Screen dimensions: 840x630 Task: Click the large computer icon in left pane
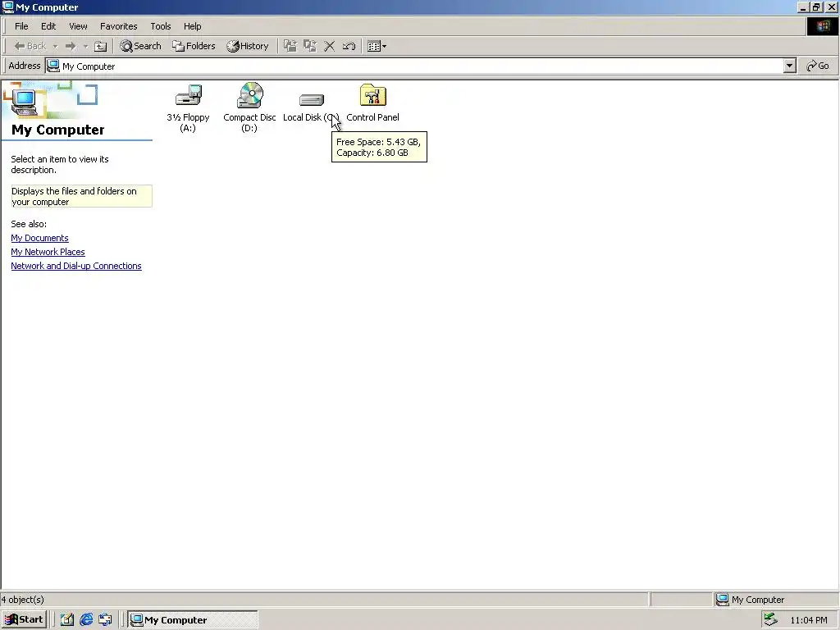24,102
